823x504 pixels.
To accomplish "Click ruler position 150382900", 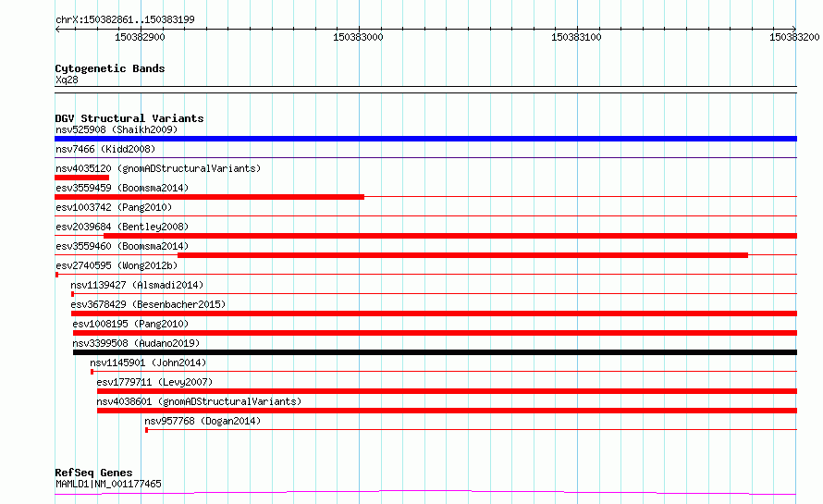I will pos(141,37).
